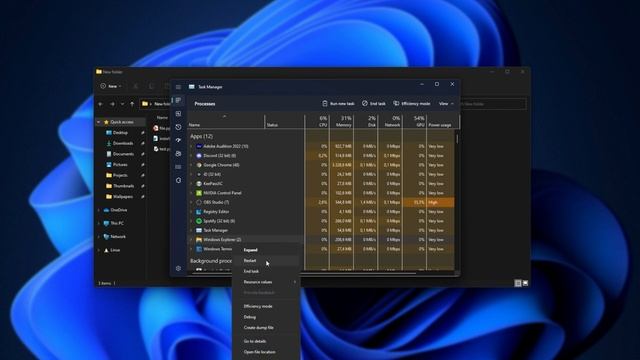Expand the OneDrive node in File Explorer
Viewport: 640px width, 360px height.
[98, 210]
